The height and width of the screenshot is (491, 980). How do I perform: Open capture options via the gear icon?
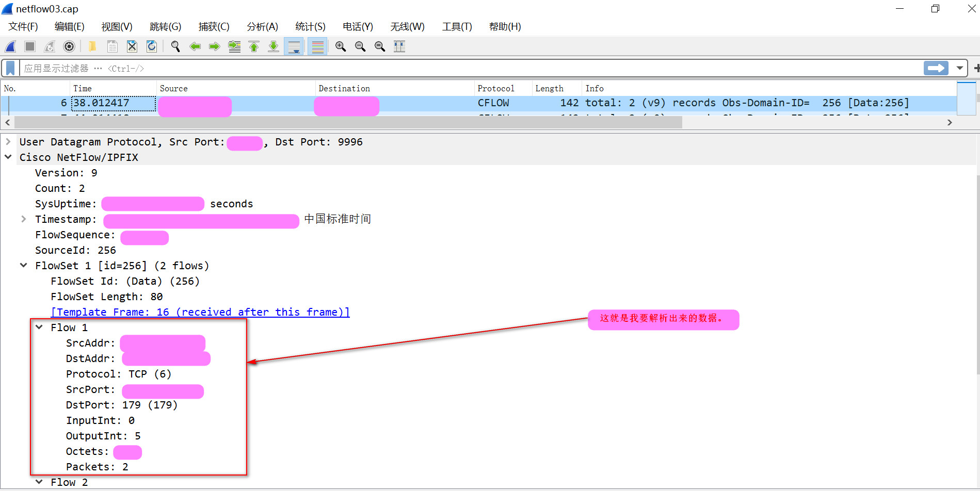(69, 46)
